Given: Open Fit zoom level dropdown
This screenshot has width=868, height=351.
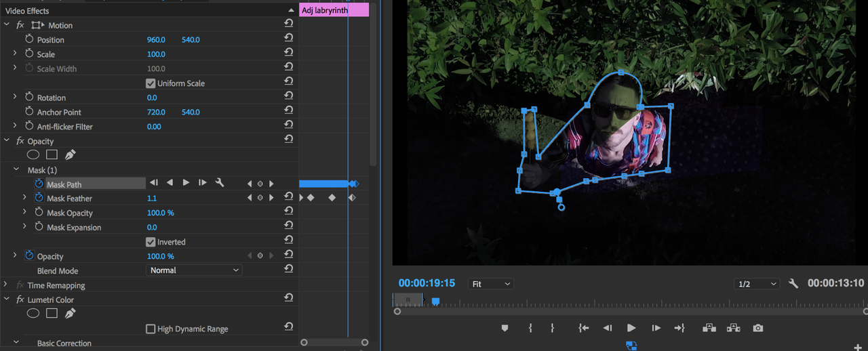Looking at the screenshot, I should pyautogui.click(x=490, y=284).
